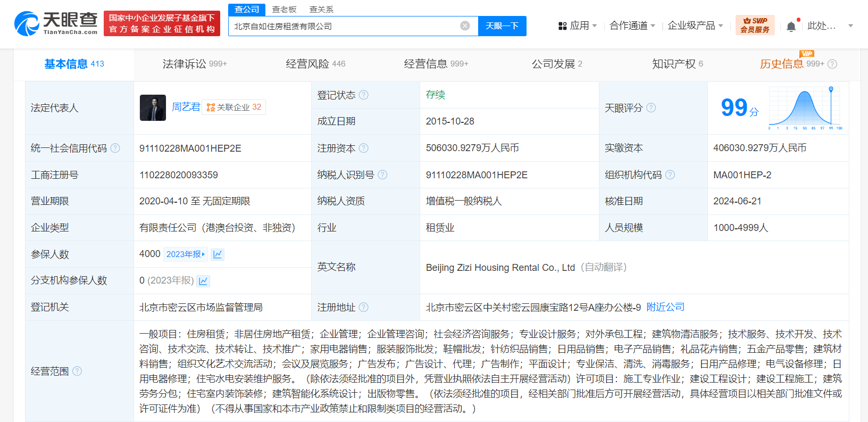Open legal representative 周艺君 link

[x=186, y=107]
